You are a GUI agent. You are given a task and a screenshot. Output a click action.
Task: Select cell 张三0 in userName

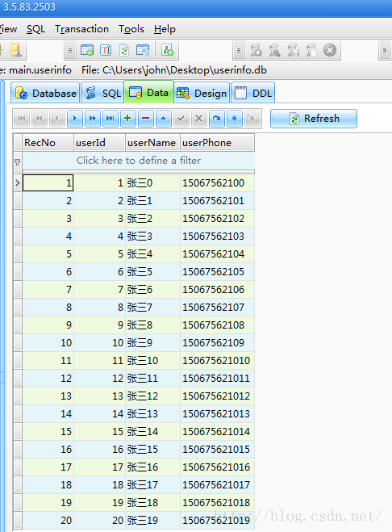153,183
